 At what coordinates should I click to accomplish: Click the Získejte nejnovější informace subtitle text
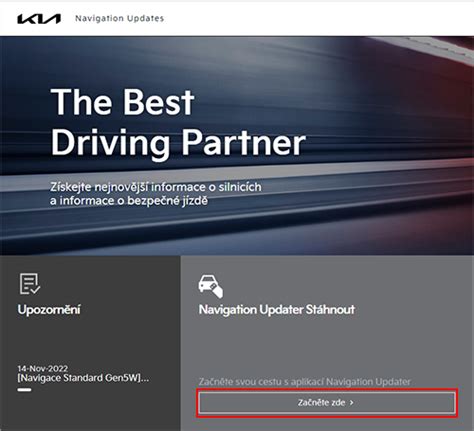[156, 194]
